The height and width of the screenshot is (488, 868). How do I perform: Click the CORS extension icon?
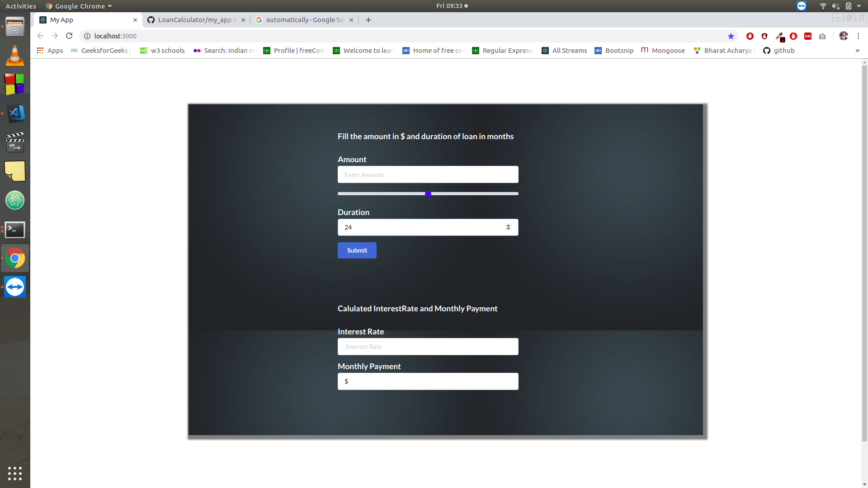click(808, 36)
